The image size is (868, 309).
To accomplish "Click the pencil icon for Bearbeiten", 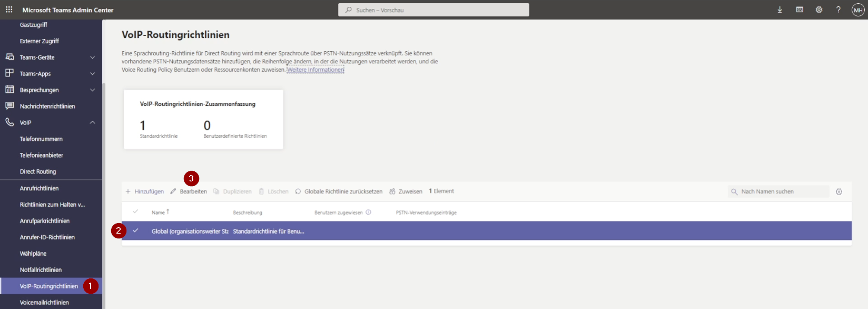I will 173,191.
